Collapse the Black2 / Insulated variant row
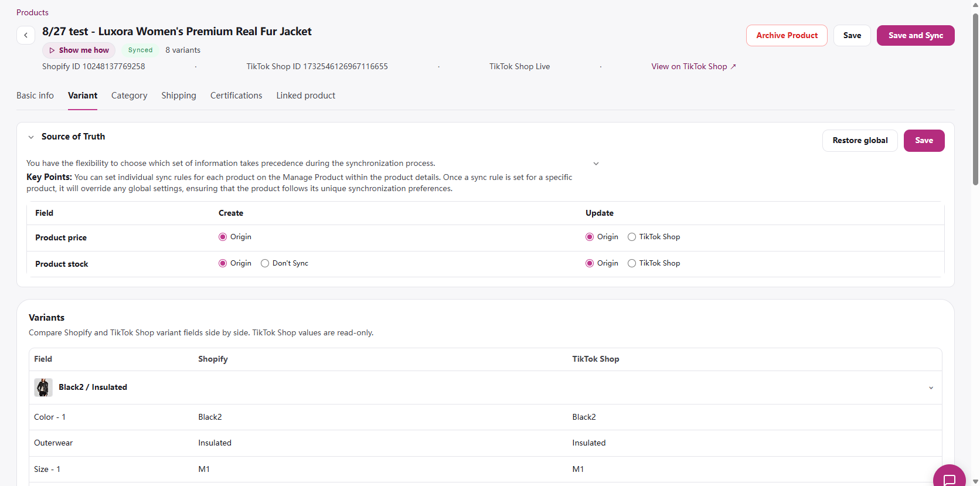This screenshot has height=486, width=980. pyautogui.click(x=931, y=388)
